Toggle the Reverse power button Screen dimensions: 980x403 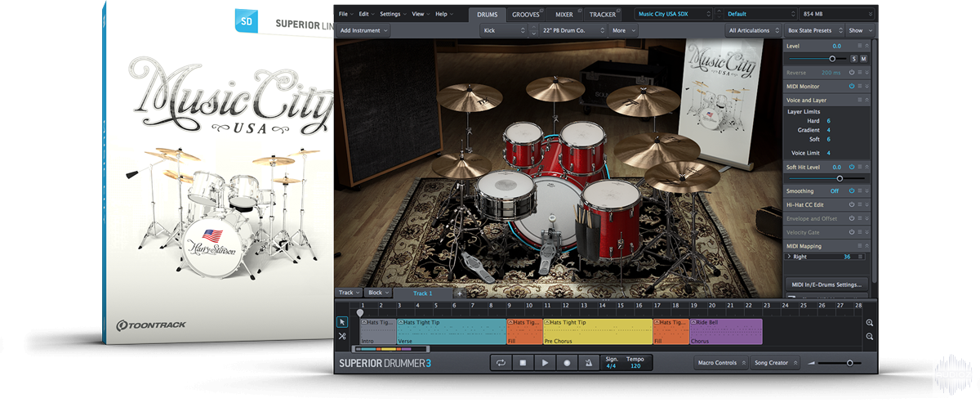click(x=851, y=73)
